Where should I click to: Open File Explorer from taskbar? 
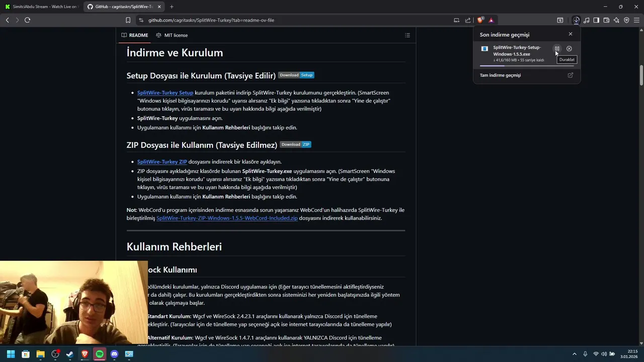tap(40, 354)
